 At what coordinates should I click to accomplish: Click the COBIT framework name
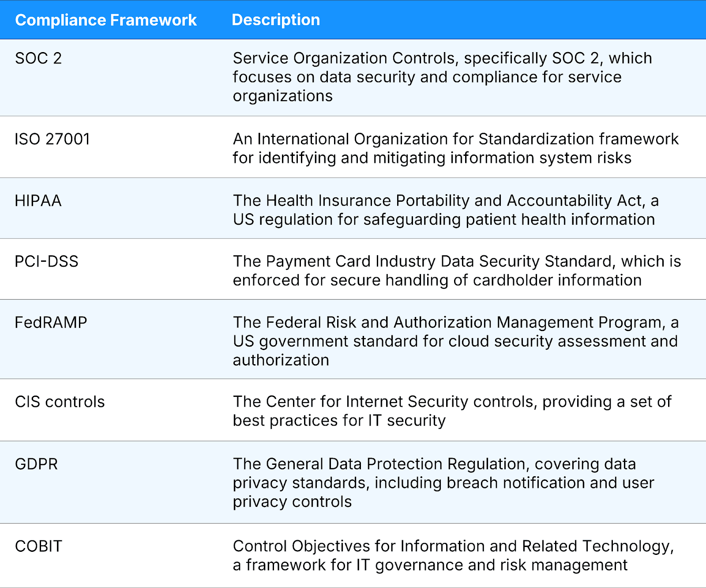[x=38, y=547]
